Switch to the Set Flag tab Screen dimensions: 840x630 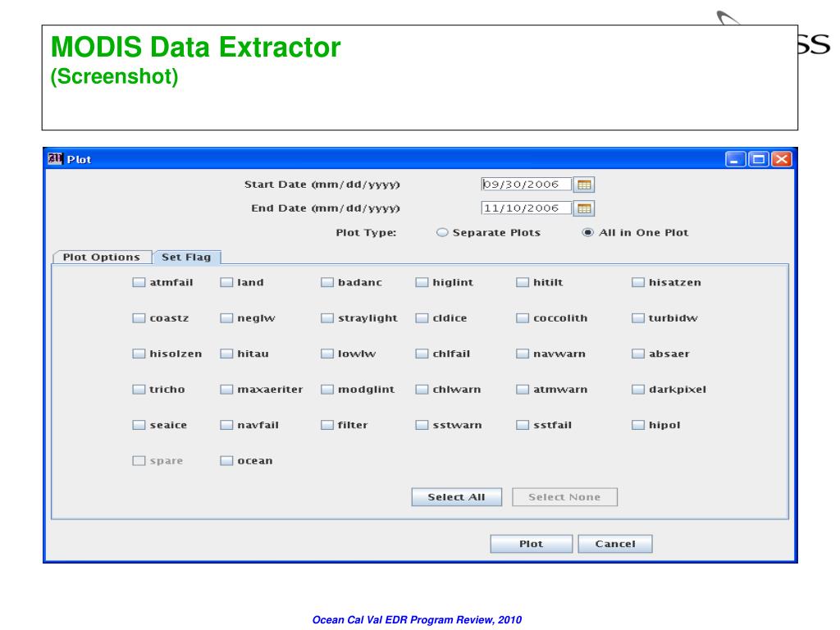186,257
